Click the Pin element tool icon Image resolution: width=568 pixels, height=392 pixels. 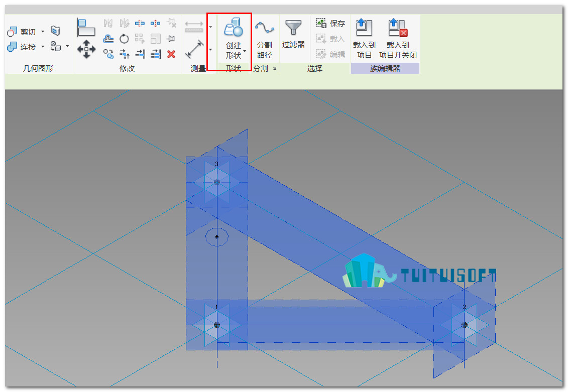point(171,39)
